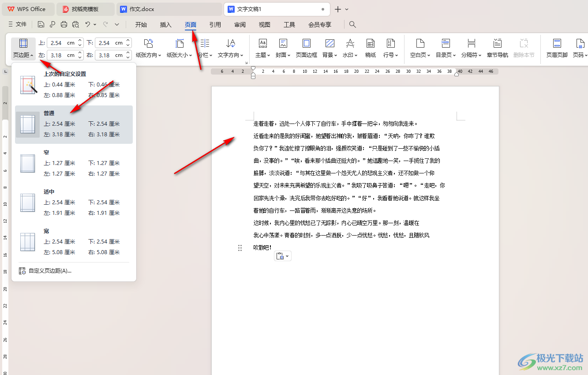Open the 纸张大小 paper size menu
Viewport: 588px width, 375px height.
pos(180,49)
